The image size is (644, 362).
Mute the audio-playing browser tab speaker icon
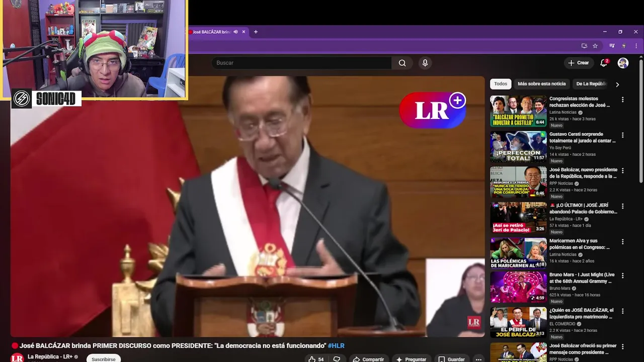coord(236,32)
